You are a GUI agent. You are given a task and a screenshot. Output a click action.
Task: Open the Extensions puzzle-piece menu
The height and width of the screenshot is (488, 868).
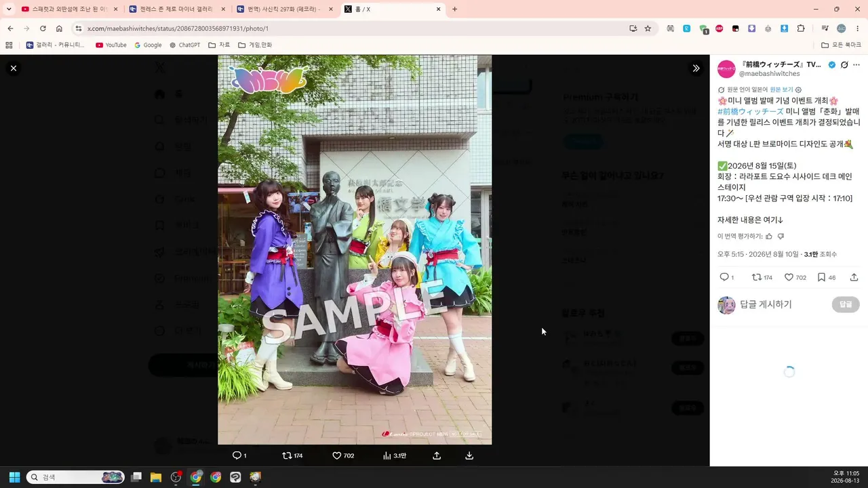[801, 28]
